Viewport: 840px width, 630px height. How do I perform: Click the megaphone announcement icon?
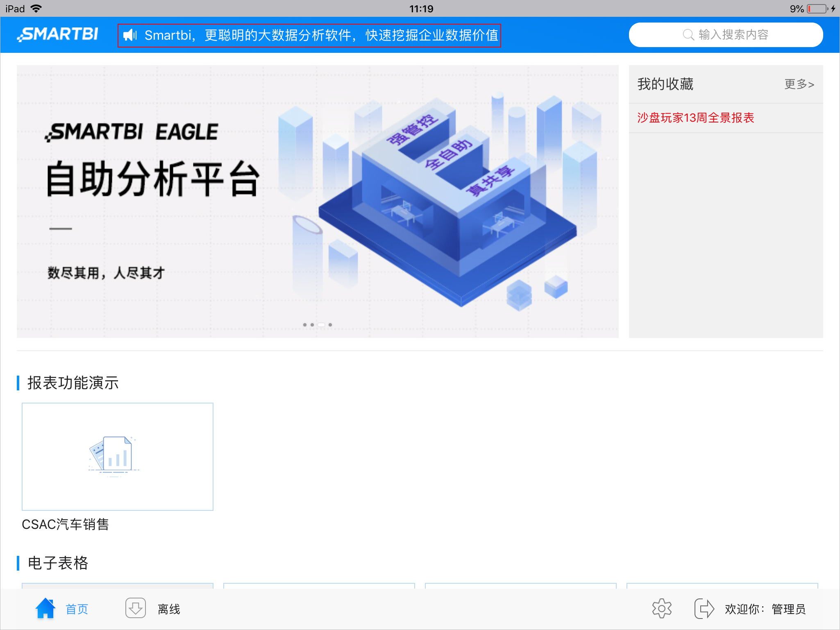click(x=130, y=35)
